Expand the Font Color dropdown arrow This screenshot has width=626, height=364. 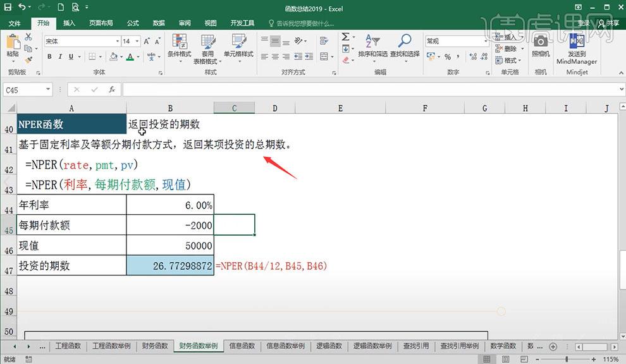[x=138, y=57]
